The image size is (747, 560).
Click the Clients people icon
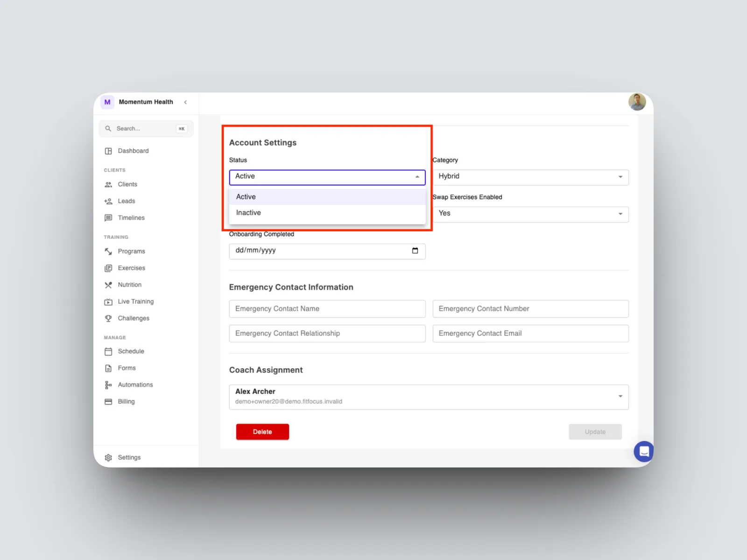point(108,184)
